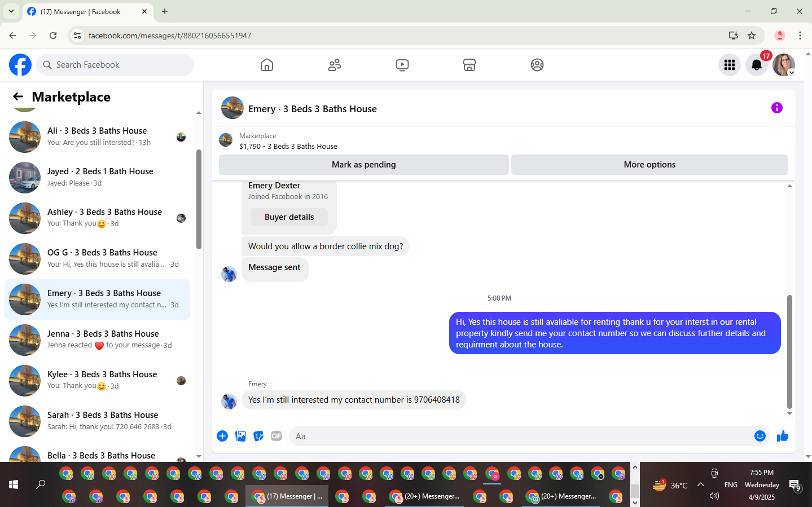Open account profile picture menu
This screenshot has height=507, width=812.
(784, 65)
